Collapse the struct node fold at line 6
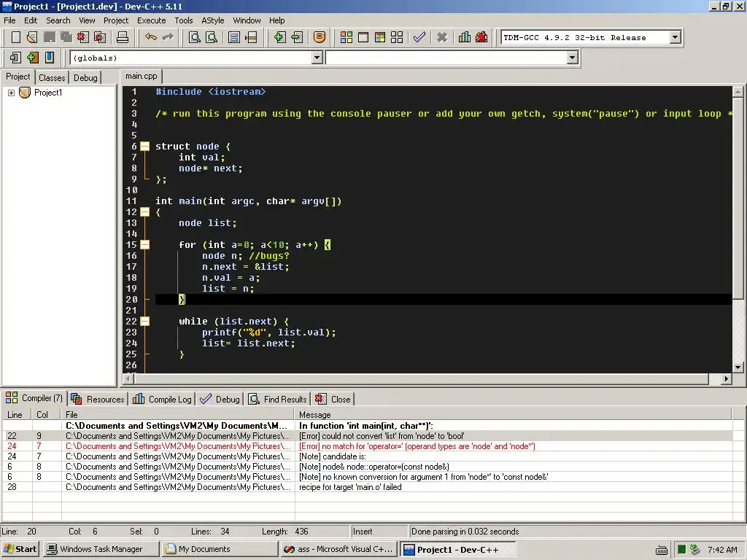 pos(145,146)
